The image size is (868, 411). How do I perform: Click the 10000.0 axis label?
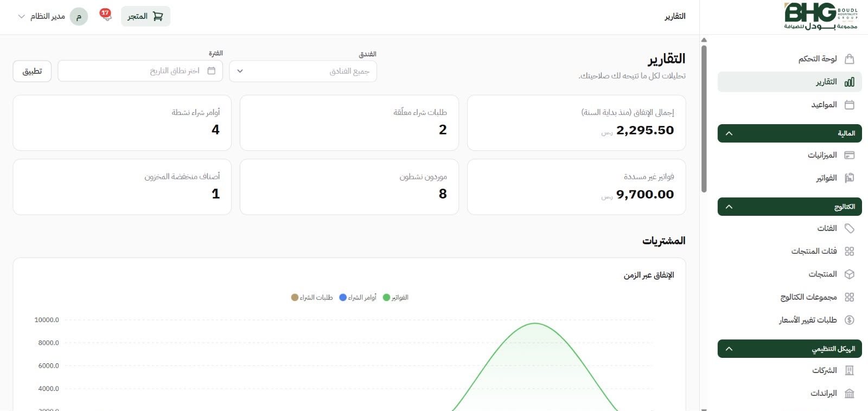[x=47, y=320]
